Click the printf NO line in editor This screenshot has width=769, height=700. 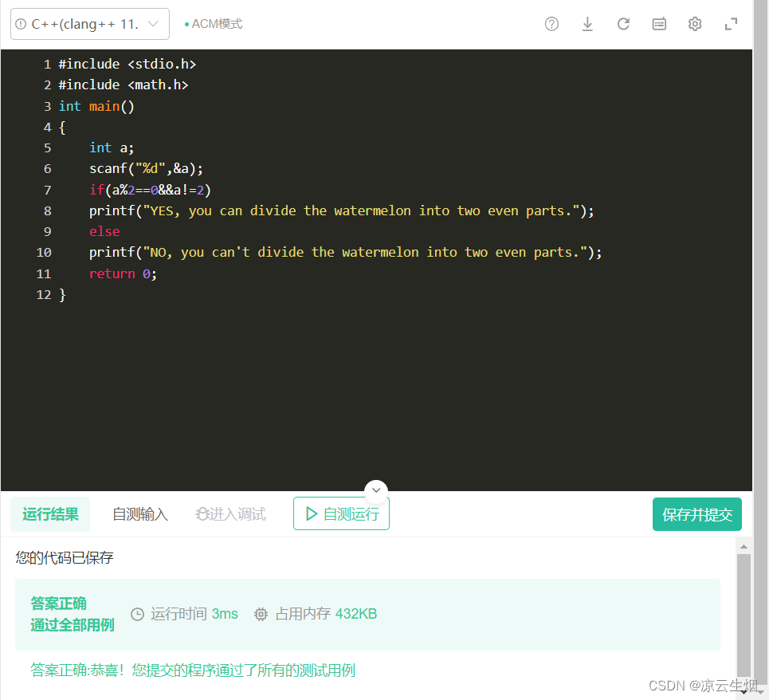[x=345, y=253]
